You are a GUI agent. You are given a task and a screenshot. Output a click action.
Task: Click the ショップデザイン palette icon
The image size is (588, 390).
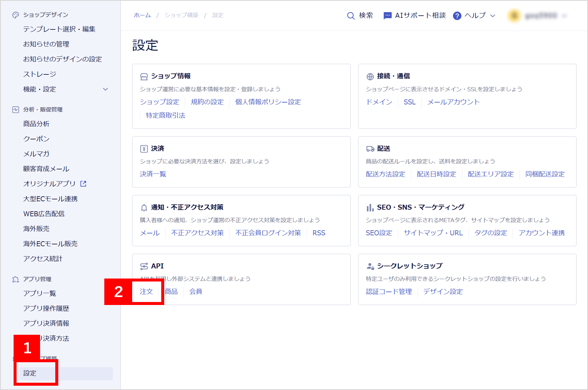16,15
